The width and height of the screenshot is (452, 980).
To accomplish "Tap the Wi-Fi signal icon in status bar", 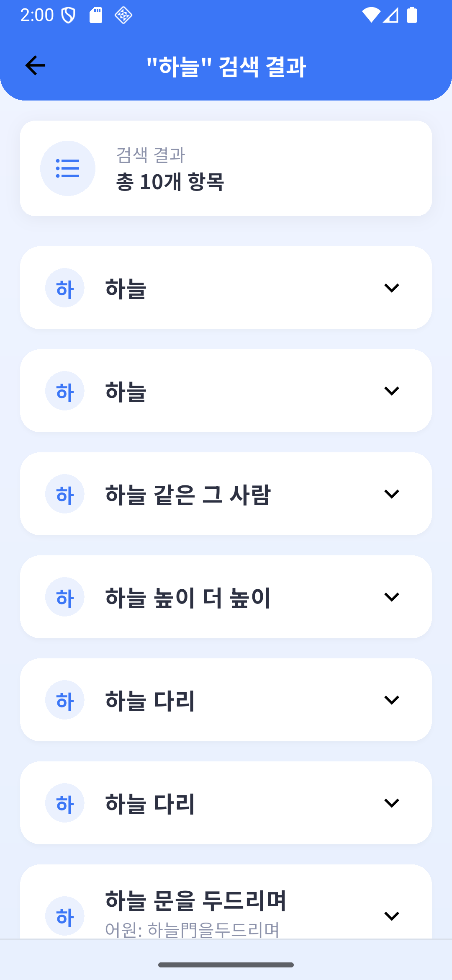I will pos(370,15).
